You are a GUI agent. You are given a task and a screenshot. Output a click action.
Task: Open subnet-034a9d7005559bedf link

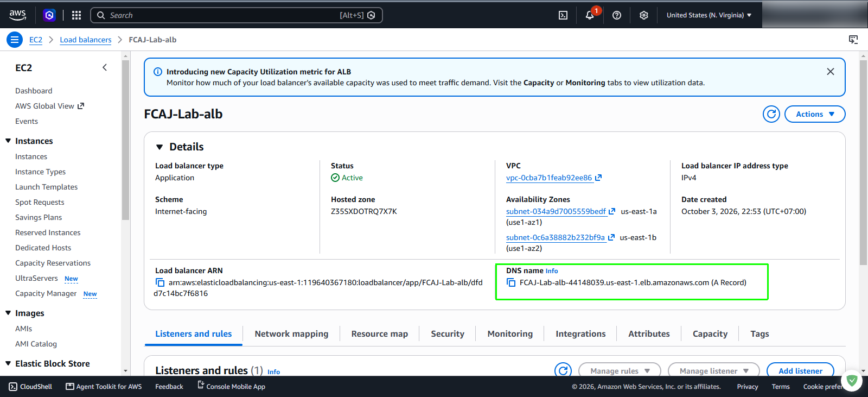point(556,211)
